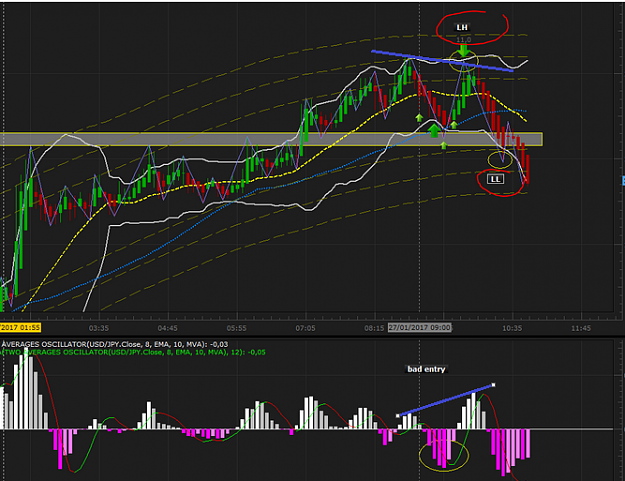Click the 11:45 time axis label
Viewport: 625px width, 481px height.
click(581, 328)
